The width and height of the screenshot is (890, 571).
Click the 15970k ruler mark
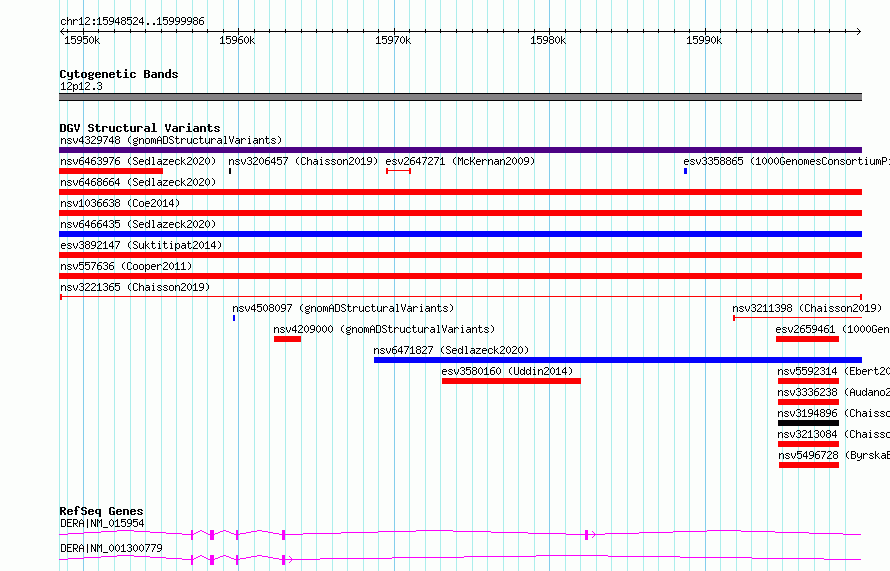click(x=393, y=40)
